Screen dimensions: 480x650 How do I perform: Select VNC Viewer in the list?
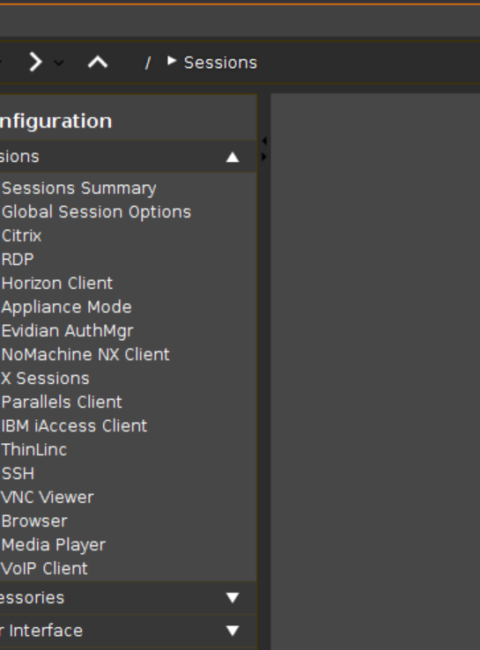click(x=48, y=497)
